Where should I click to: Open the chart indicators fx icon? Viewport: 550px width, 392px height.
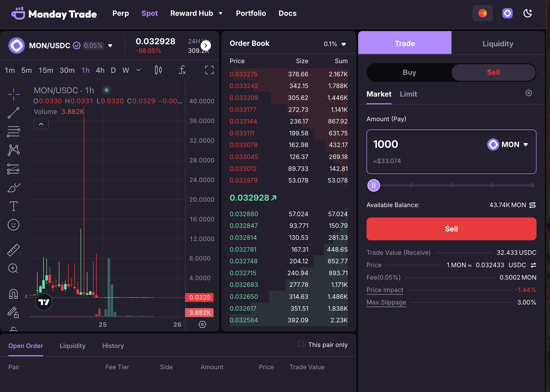(x=182, y=70)
